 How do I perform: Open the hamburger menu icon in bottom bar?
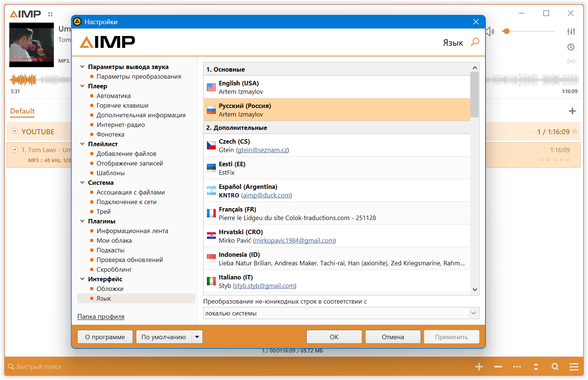[x=574, y=367]
